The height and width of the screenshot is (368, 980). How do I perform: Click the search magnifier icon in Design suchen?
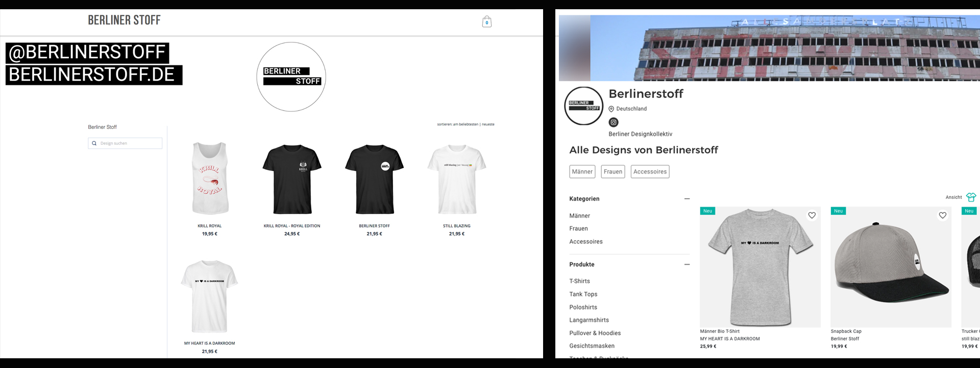click(x=94, y=144)
